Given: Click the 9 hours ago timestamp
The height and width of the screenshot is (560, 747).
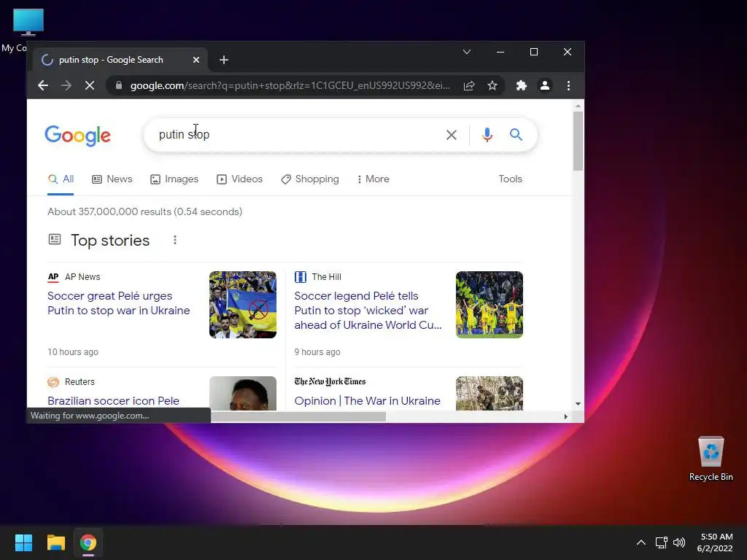Looking at the screenshot, I should 317,352.
